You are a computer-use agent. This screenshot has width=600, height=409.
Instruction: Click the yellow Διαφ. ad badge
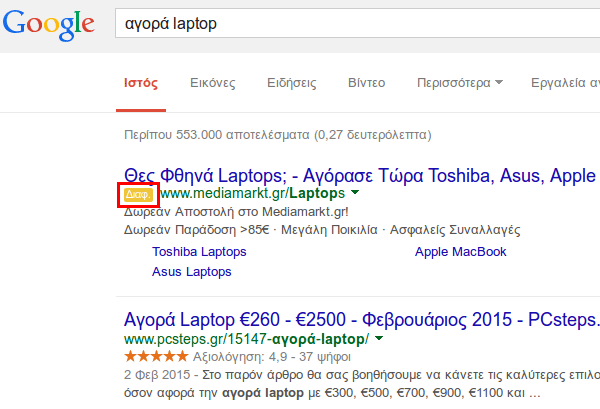tap(138, 195)
